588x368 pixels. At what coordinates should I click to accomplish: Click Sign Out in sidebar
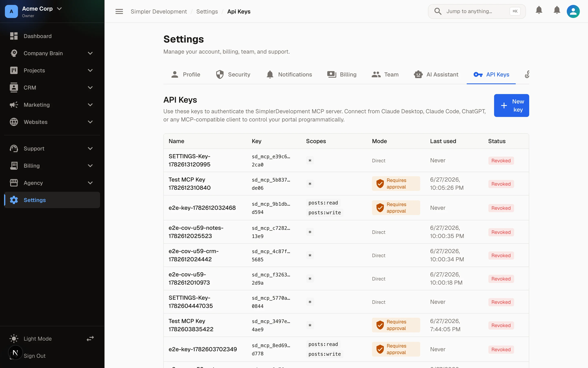(35, 356)
